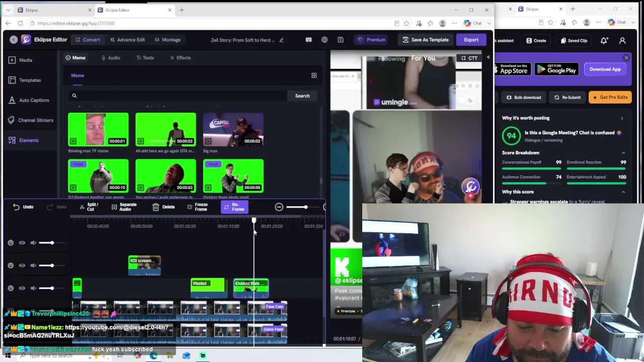Click the save project icon in the header
Viewport: 644px width, 362px height.
341,40
